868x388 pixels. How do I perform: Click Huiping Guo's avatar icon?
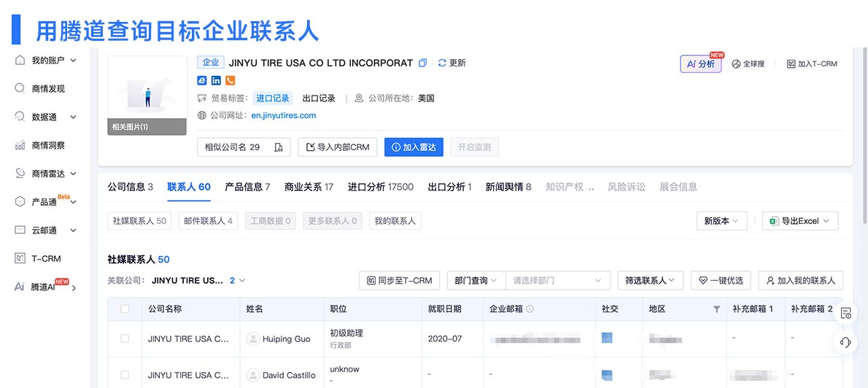(x=253, y=338)
